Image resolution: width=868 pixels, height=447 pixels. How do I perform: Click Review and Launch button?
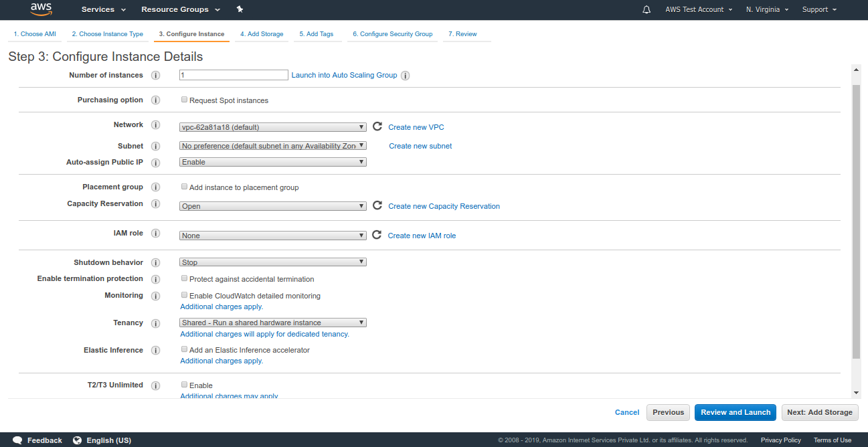[735, 412]
